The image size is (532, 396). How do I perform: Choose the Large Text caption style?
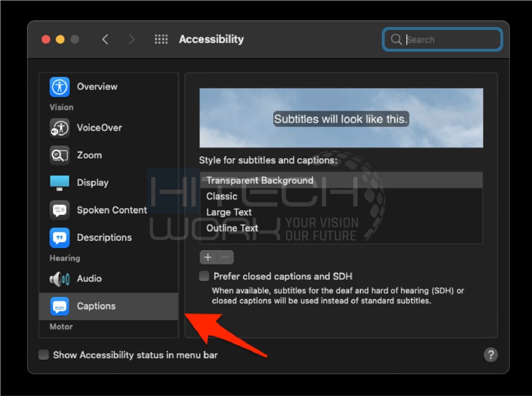click(341, 212)
